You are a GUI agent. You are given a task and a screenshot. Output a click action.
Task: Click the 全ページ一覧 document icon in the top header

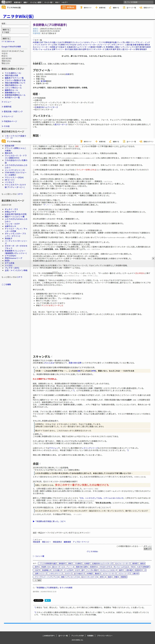pyautogui.click(x=124, y=7)
